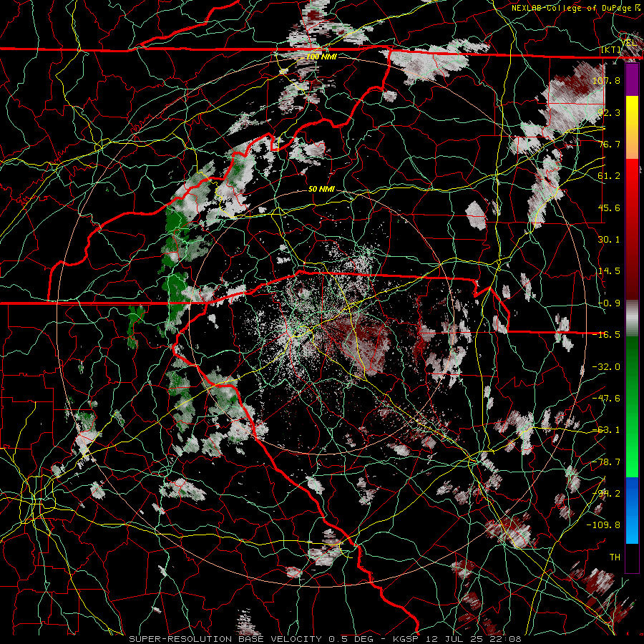
Task: Click the 30.1 velocity scale value
Action: (x=609, y=240)
